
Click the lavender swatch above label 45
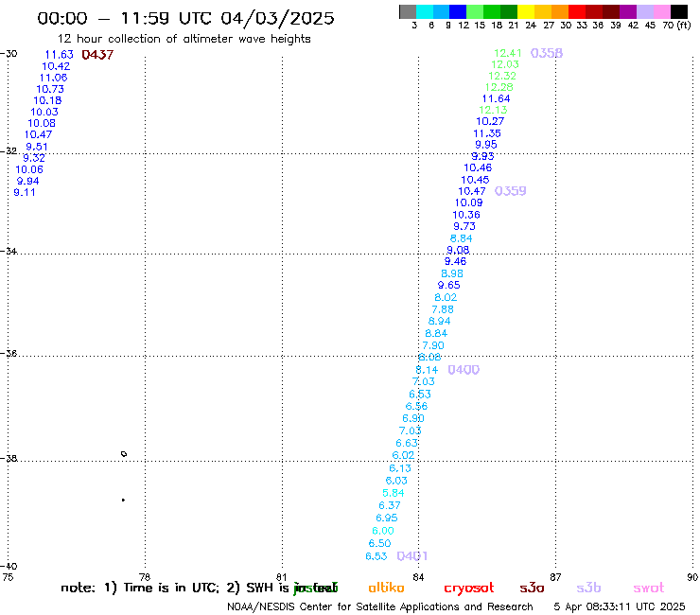click(644, 11)
